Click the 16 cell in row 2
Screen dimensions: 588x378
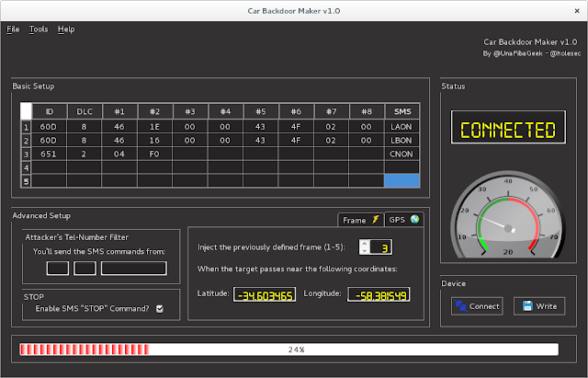tap(154, 141)
